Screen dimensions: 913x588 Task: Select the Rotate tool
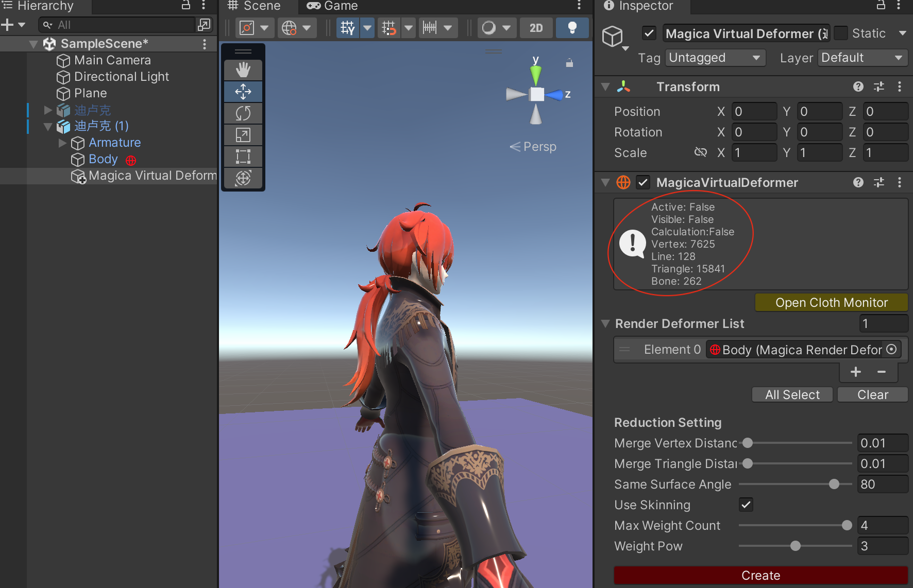tap(243, 113)
